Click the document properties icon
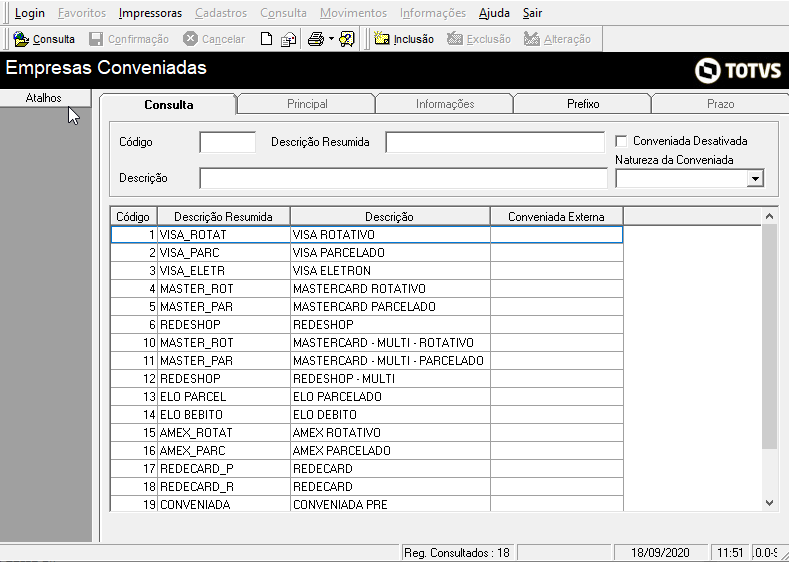This screenshot has width=789, height=562. click(x=288, y=39)
